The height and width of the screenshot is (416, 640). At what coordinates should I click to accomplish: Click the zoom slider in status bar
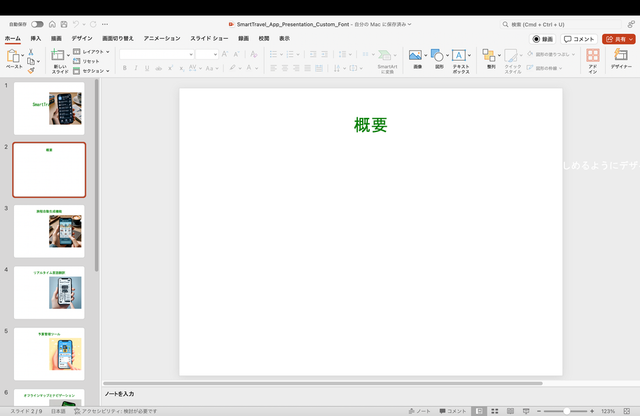coord(568,411)
